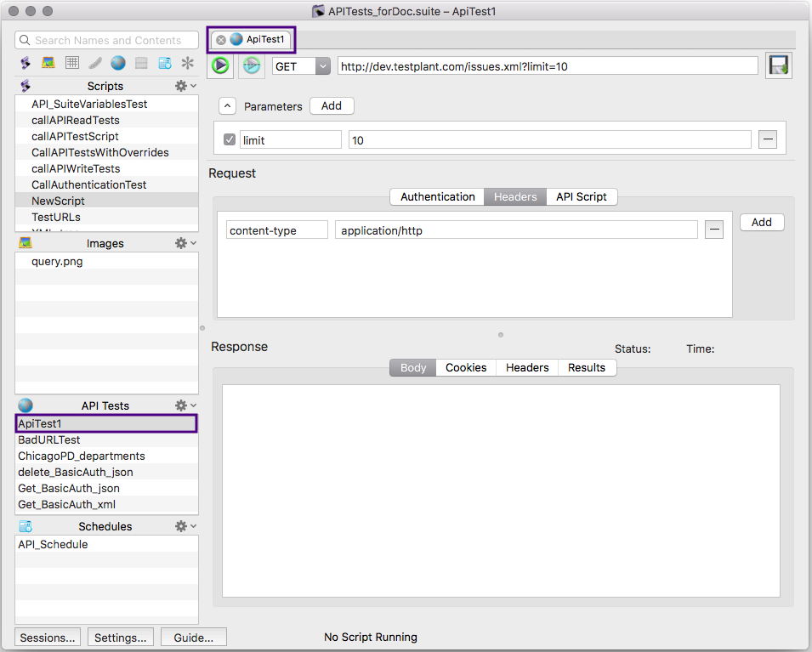Select ChicagoPD_departments API test
The height and width of the screenshot is (652, 812).
pos(106,456)
